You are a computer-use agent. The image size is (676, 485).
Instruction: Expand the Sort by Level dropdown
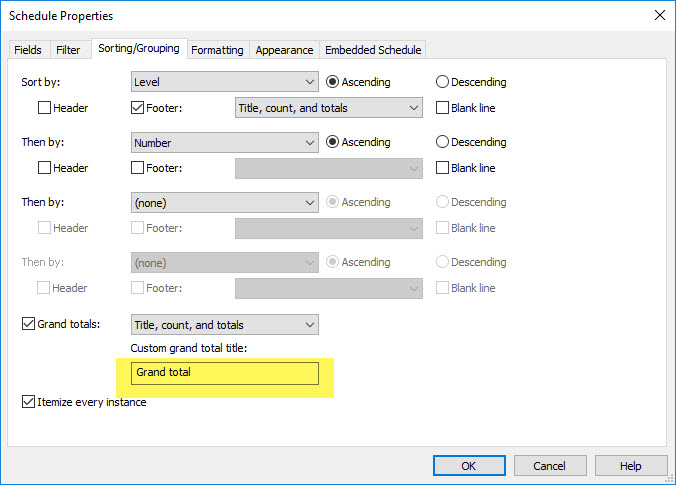pyautogui.click(x=225, y=81)
